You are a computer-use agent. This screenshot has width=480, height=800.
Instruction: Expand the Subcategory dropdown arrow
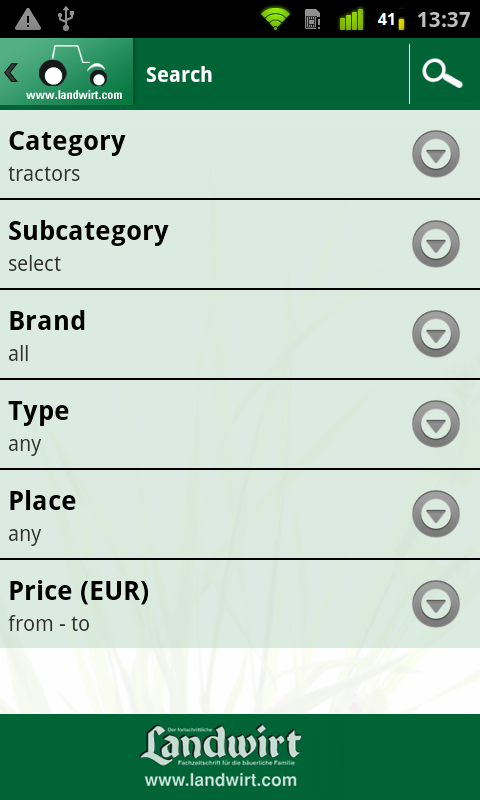pyautogui.click(x=436, y=244)
